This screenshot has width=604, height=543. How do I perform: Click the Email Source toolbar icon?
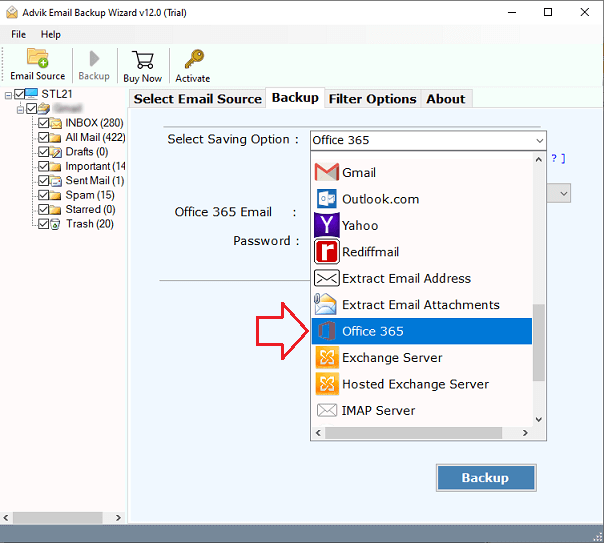[x=37, y=57]
